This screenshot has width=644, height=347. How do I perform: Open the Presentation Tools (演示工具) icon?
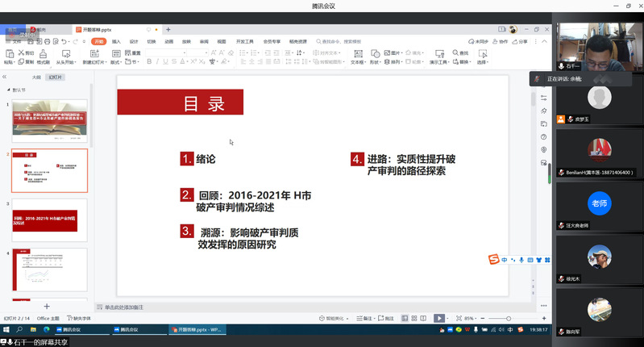coord(438,56)
